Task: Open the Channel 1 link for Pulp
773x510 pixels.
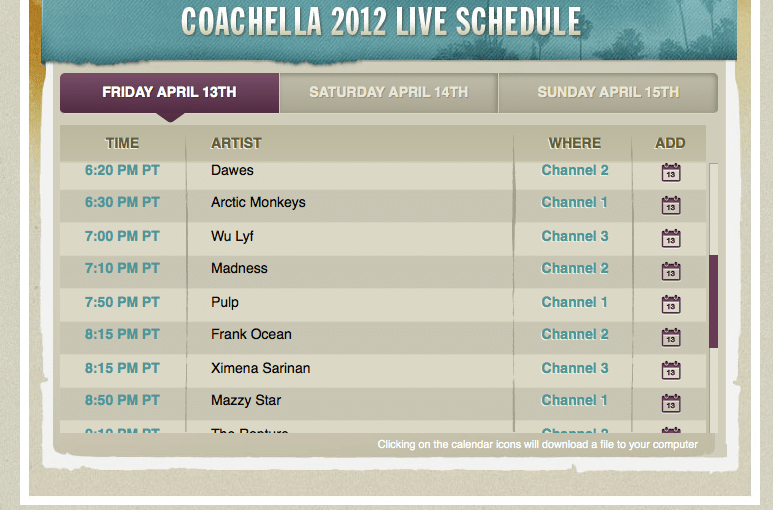Action: point(574,303)
